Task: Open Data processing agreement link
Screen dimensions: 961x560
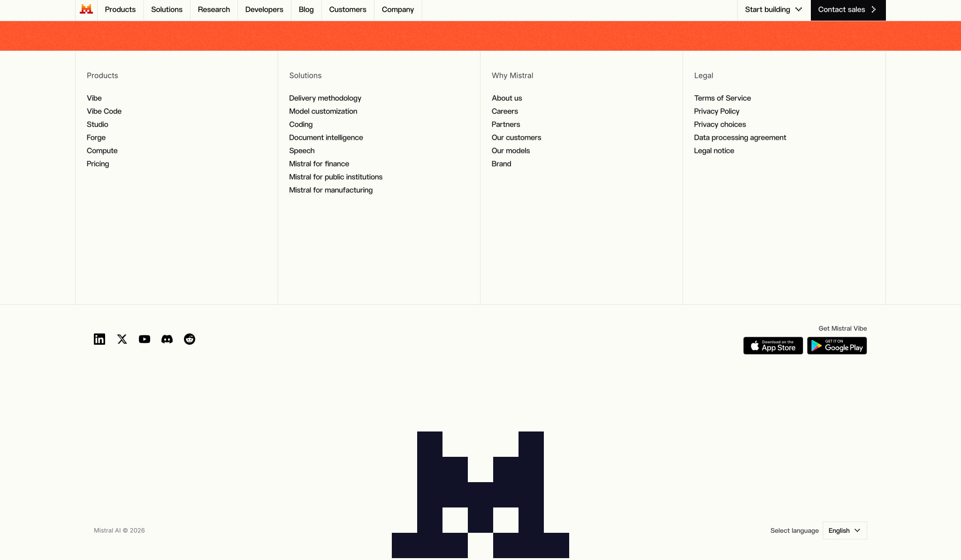Action: (x=740, y=137)
